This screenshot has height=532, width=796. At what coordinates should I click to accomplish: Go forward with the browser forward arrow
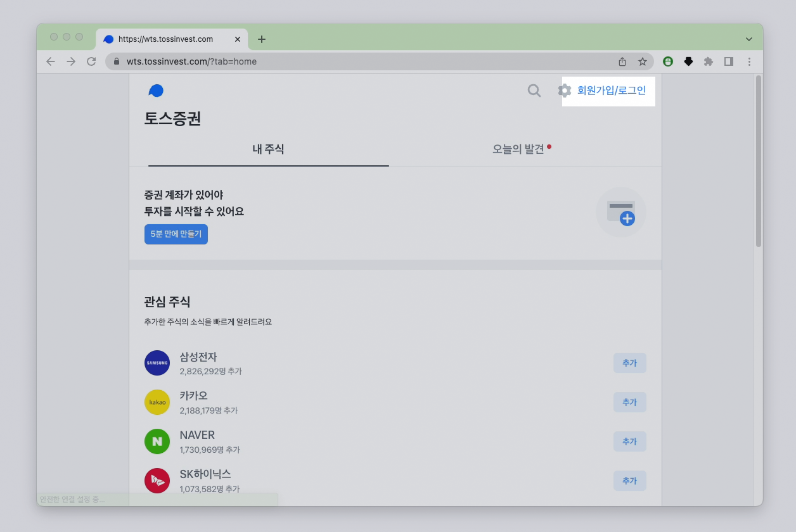(x=71, y=61)
